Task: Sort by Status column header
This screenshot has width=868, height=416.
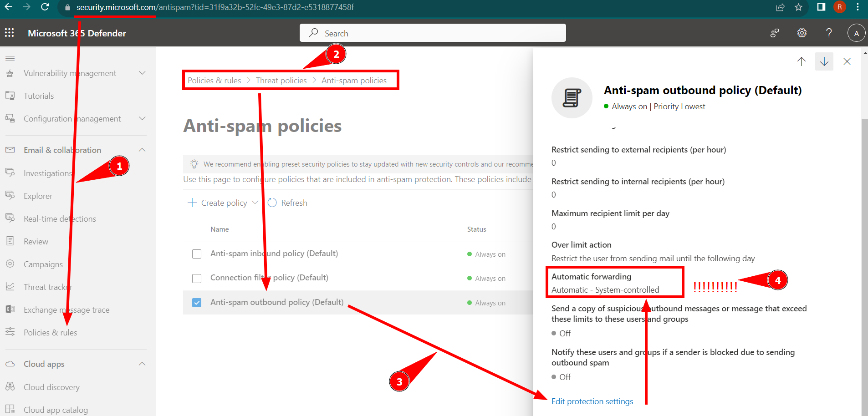Action: coord(476,229)
